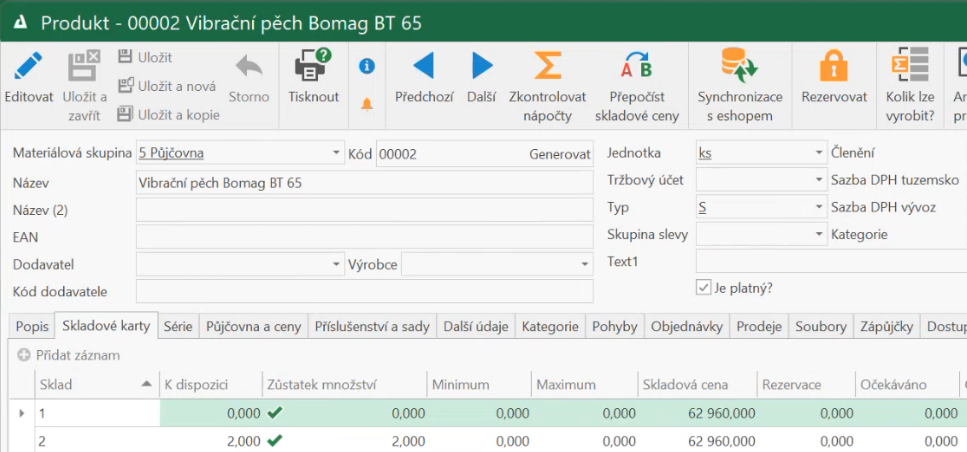
Task: Click the Uložit floppy disk icon
Action: point(125,57)
